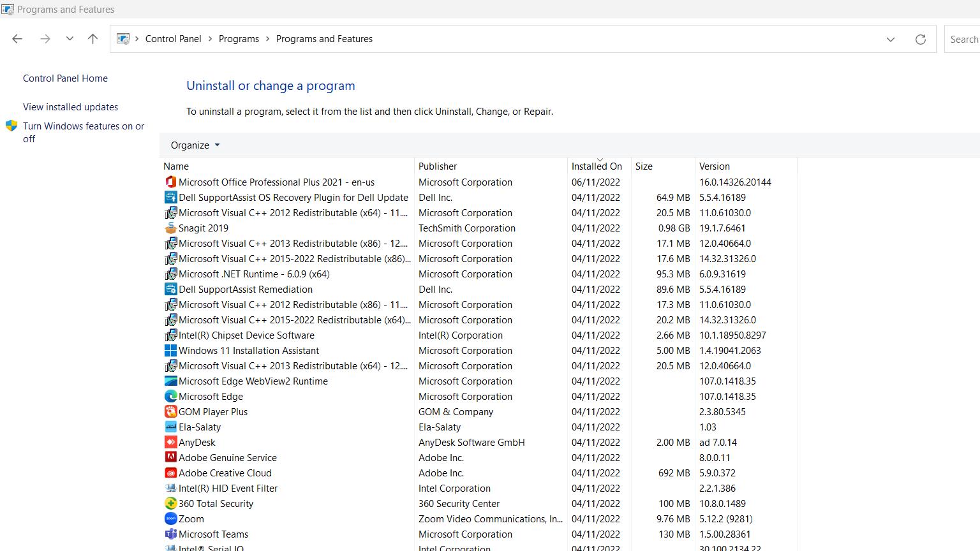Open recent locations dropdown arrow
The image size is (980, 551).
70,39
